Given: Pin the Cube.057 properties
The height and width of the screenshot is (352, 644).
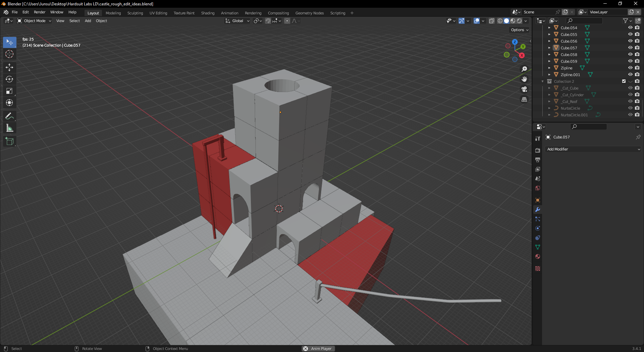Looking at the screenshot, I should tap(638, 137).
